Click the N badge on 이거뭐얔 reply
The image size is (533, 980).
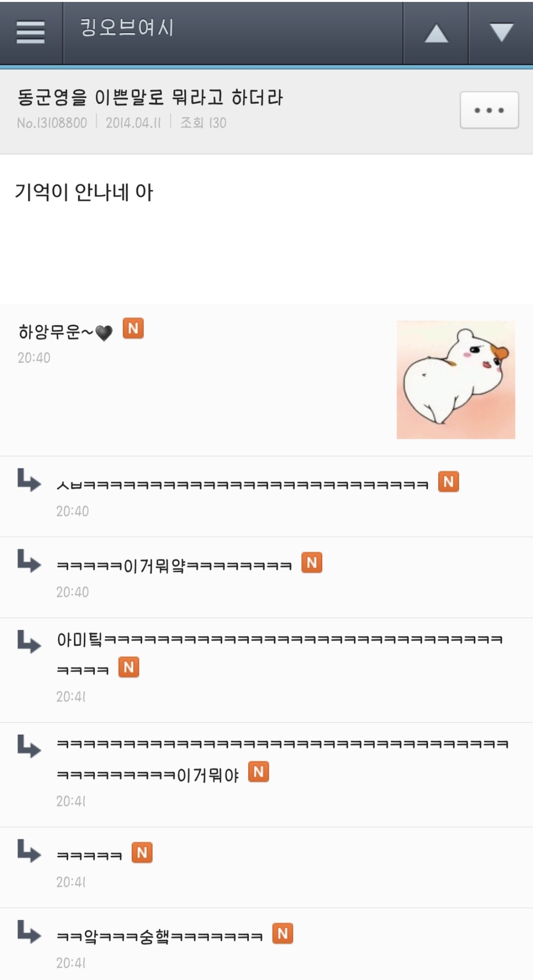[312, 562]
